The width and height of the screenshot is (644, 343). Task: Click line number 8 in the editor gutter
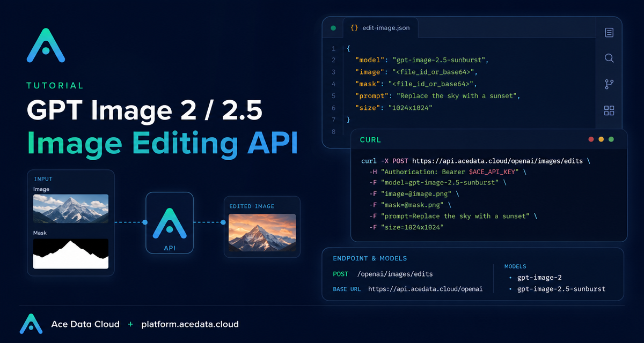click(333, 132)
